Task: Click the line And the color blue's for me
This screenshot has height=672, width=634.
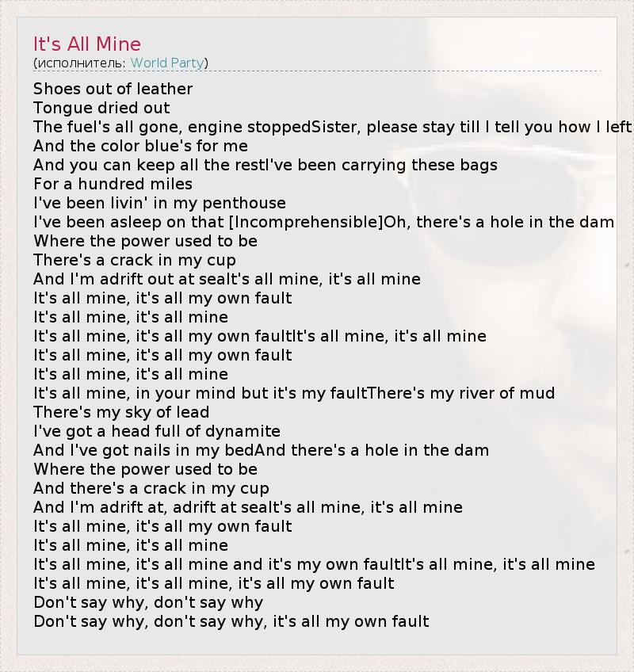Action: pos(140,146)
